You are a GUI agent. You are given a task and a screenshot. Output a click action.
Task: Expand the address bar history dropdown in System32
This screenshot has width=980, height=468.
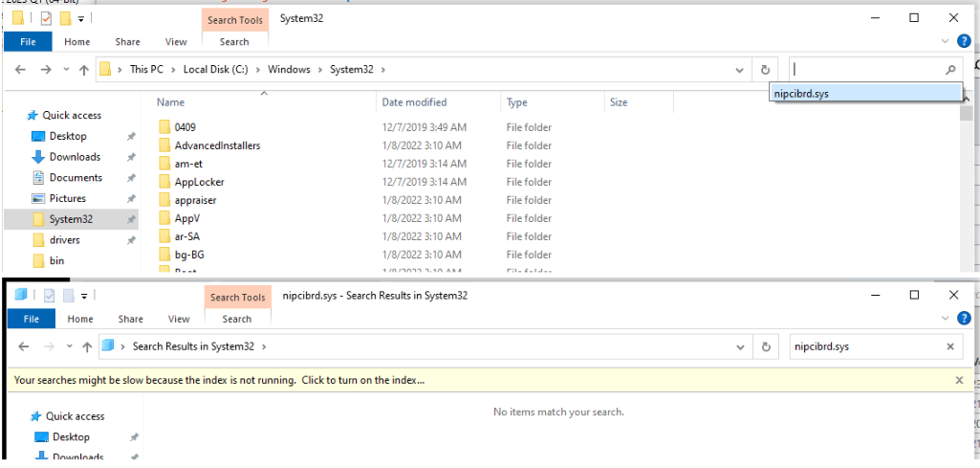(740, 70)
